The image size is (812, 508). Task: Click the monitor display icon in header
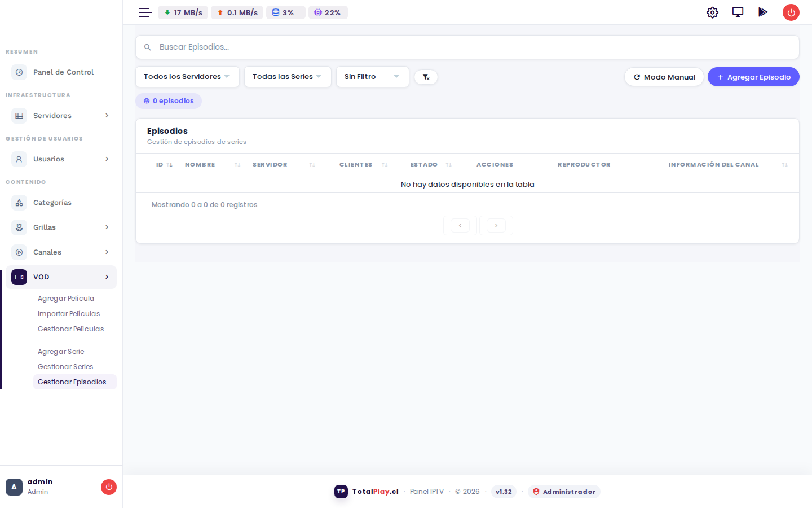tap(738, 12)
